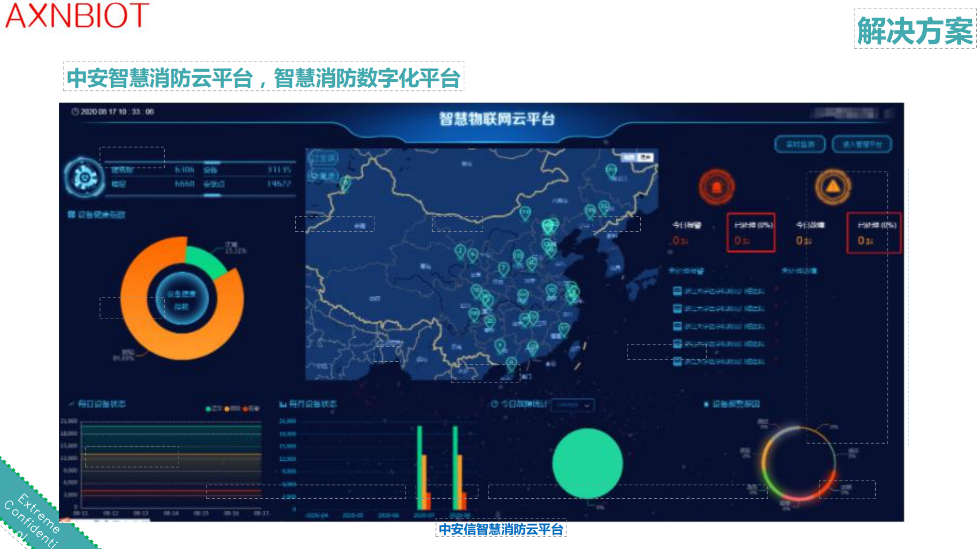The width and height of the screenshot is (980, 549).
Task: Click the green segment of the health donut
Action: 206,260
